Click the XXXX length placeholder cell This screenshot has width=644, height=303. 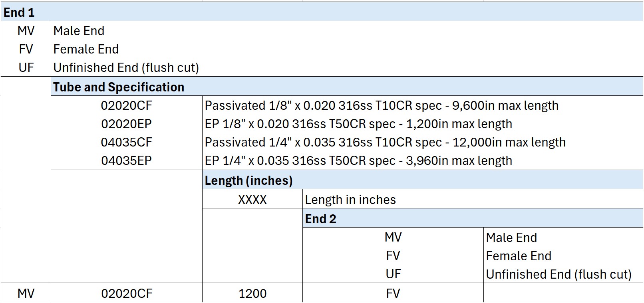[x=252, y=199]
